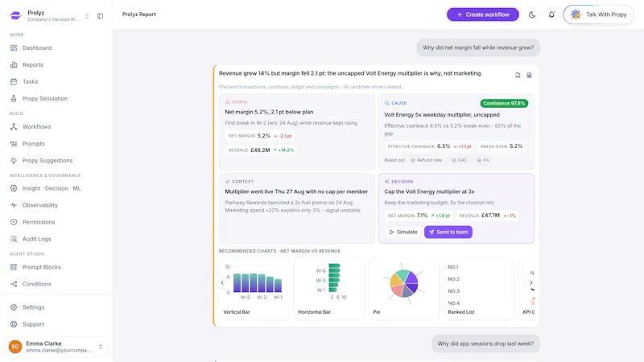Select the Vertical Bar chart thumbnail
Viewport: 644px width, 362px height.
click(x=254, y=289)
